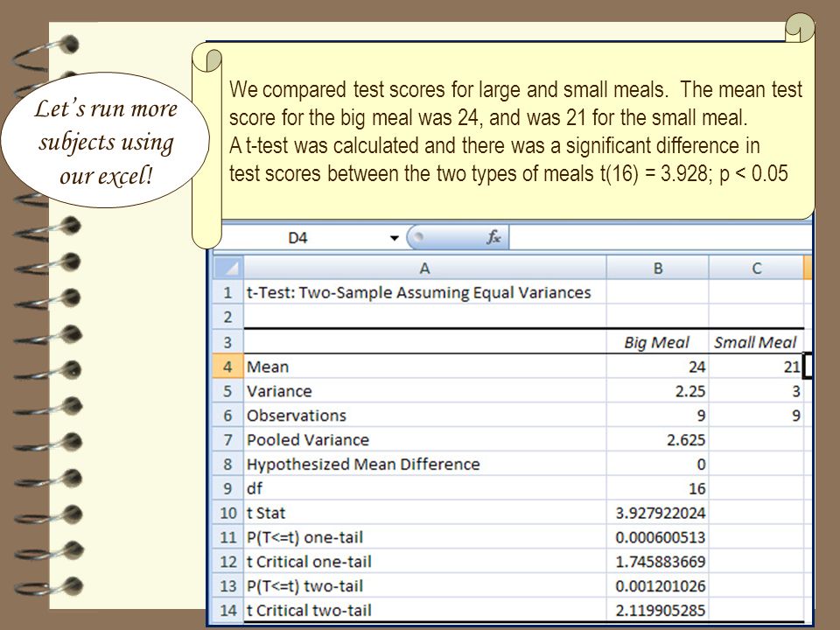
Task: Click the 'Big Meal' header cell
Action: pyautogui.click(x=657, y=342)
